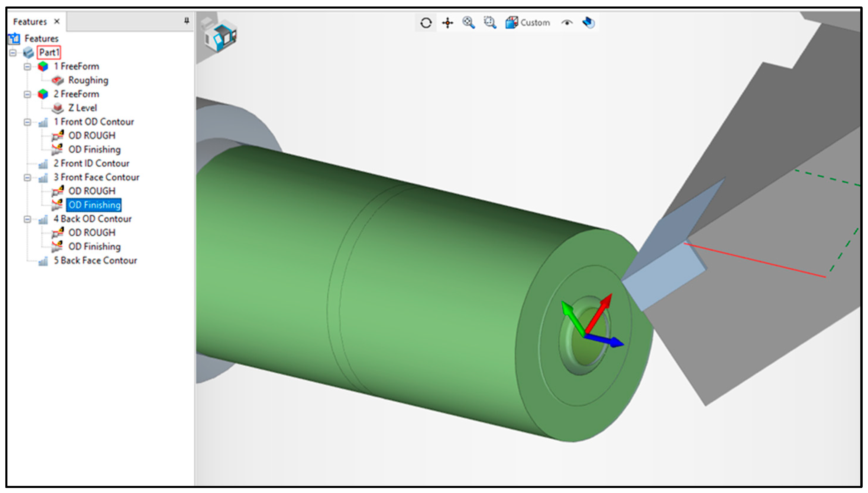This screenshot has width=868, height=493.
Task: Click the rotate view icon in toolbar
Action: pos(426,23)
